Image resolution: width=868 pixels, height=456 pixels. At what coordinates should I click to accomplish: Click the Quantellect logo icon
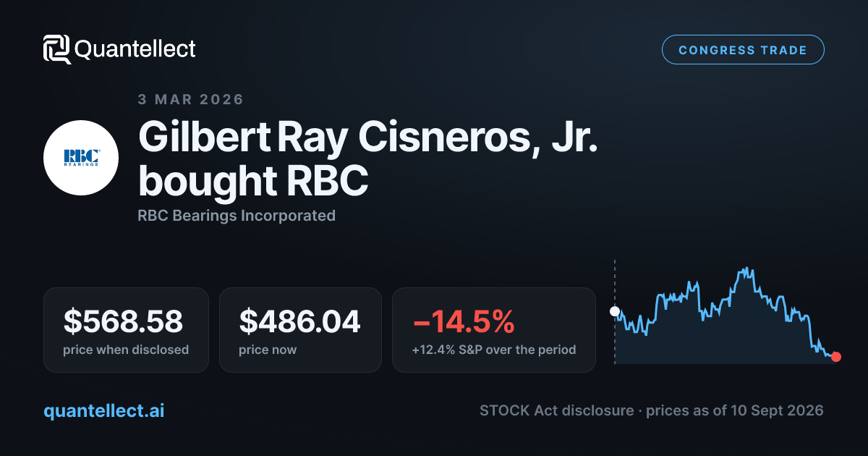pos(57,49)
